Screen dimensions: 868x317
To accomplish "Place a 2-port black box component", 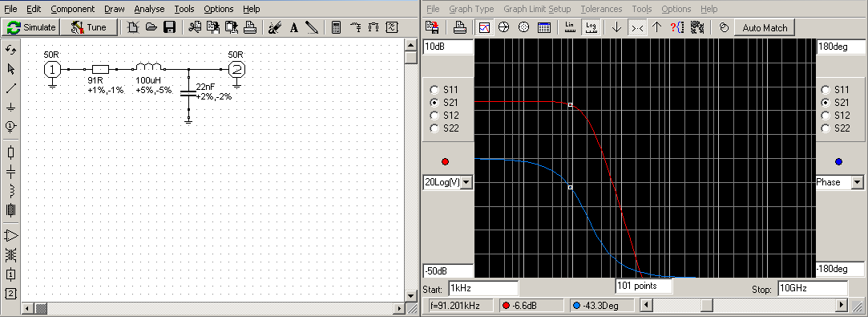I will (x=10, y=293).
